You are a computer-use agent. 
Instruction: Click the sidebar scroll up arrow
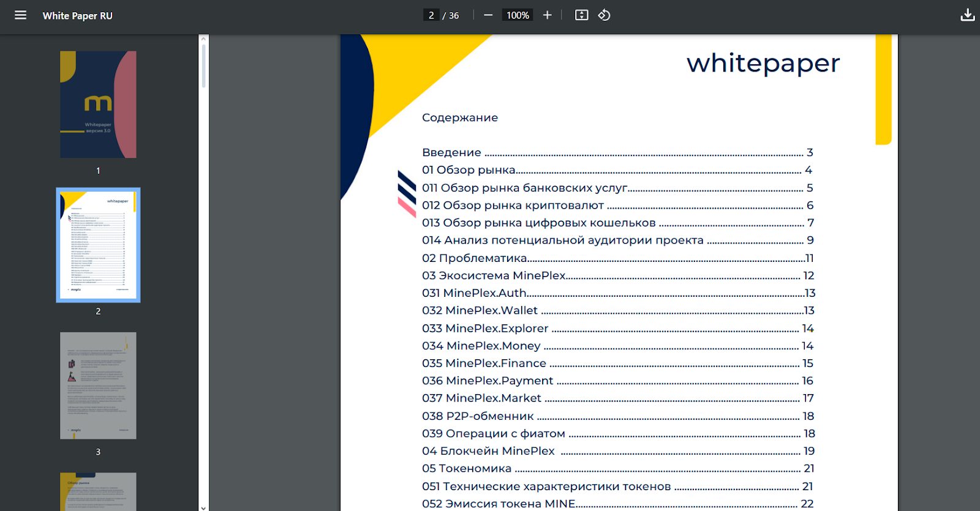pos(203,39)
